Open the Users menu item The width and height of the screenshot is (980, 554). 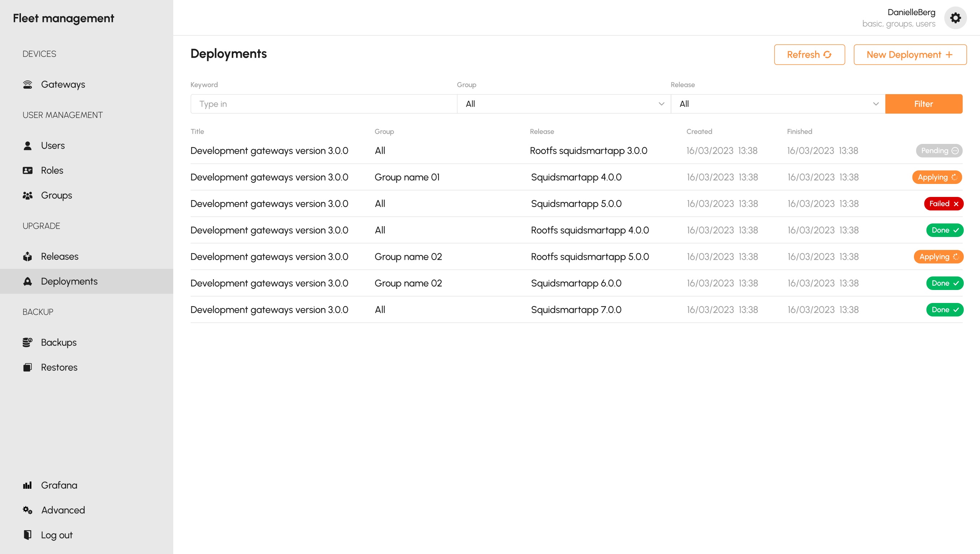click(x=53, y=146)
